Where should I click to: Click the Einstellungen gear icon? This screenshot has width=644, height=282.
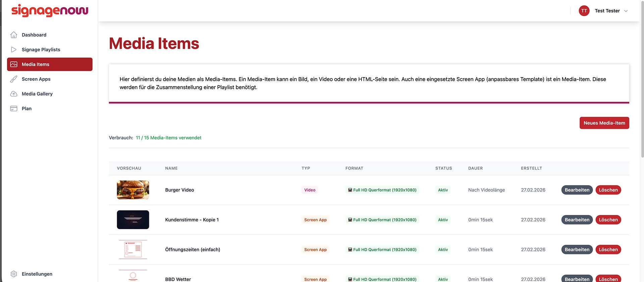click(x=14, y=274)
